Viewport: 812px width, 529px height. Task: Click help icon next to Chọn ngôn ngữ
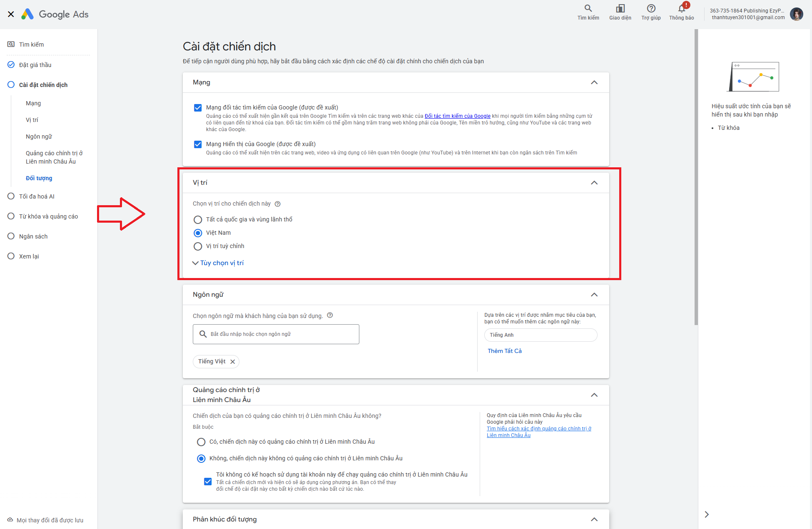pos(330,315)
